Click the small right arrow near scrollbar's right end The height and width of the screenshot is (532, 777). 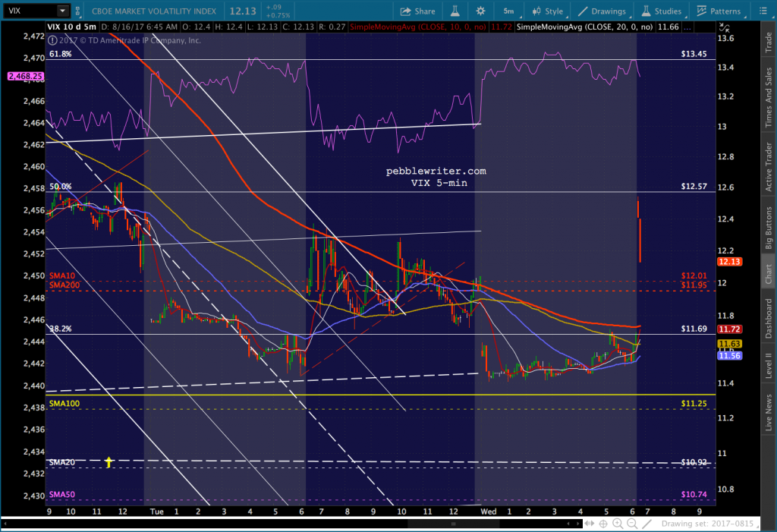coord(577,524)
